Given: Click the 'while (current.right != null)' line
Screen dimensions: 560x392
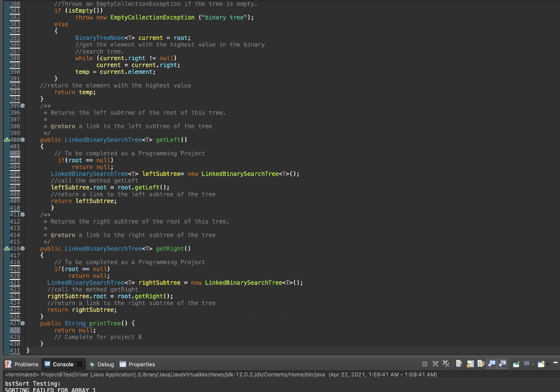Looking at the screenshot, I should tap(126, 58).
